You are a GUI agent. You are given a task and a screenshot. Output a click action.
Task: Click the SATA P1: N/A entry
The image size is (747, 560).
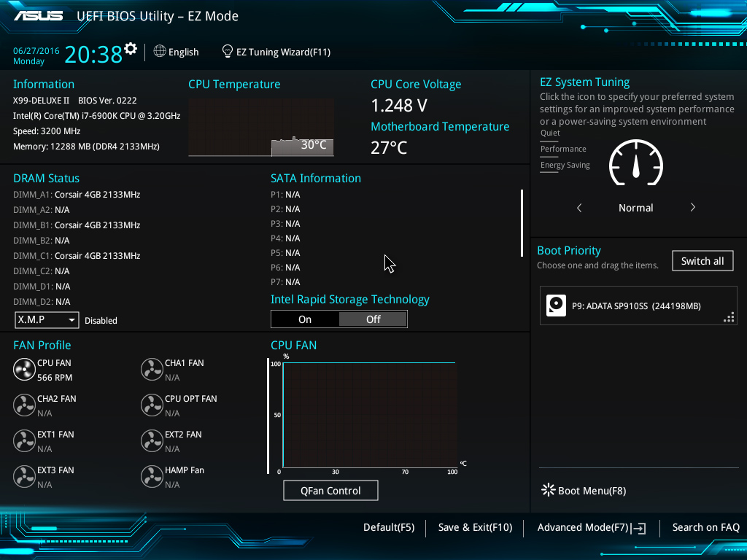(x=285, y=194)
